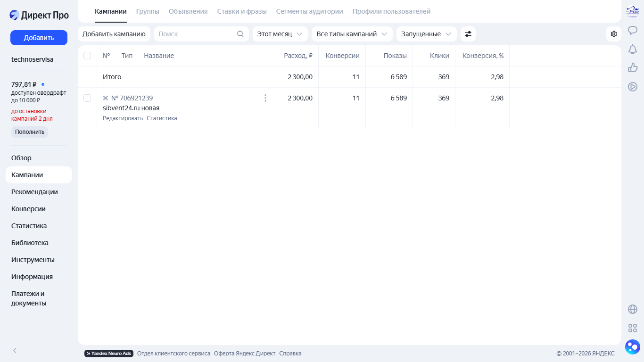644x362 pixels.
Task: Switch to Сегменты аудитории tab
Action: [x=310, y=11]
